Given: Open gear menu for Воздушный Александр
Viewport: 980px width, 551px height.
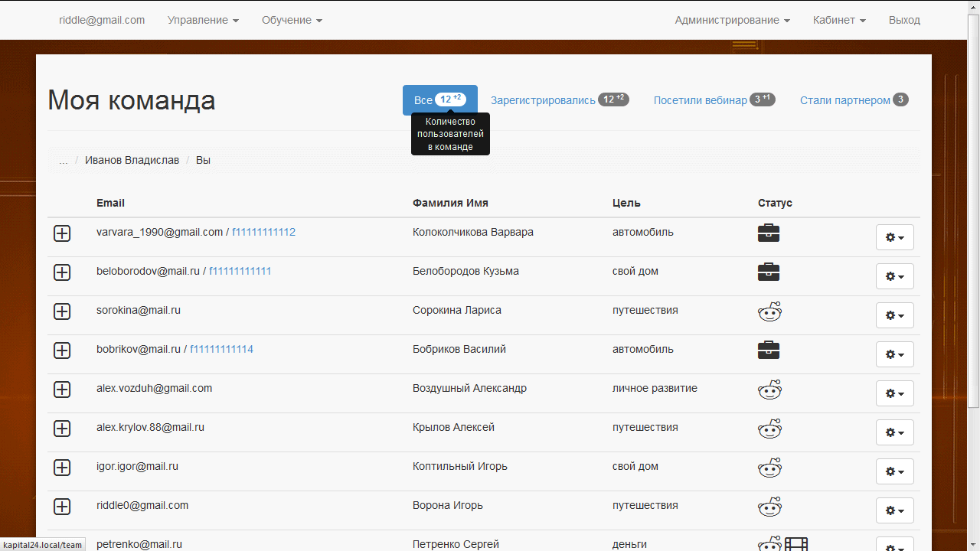Looking at the screenshot, I should (894, 393).
